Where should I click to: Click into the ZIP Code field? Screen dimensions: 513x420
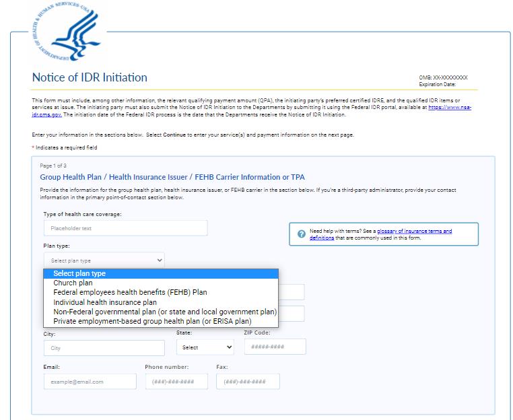tap(274, 347)
